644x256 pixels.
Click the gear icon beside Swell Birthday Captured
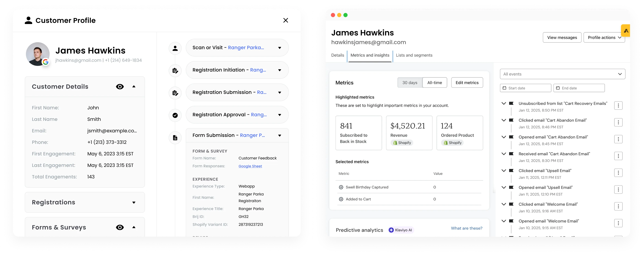coord(341,187)
